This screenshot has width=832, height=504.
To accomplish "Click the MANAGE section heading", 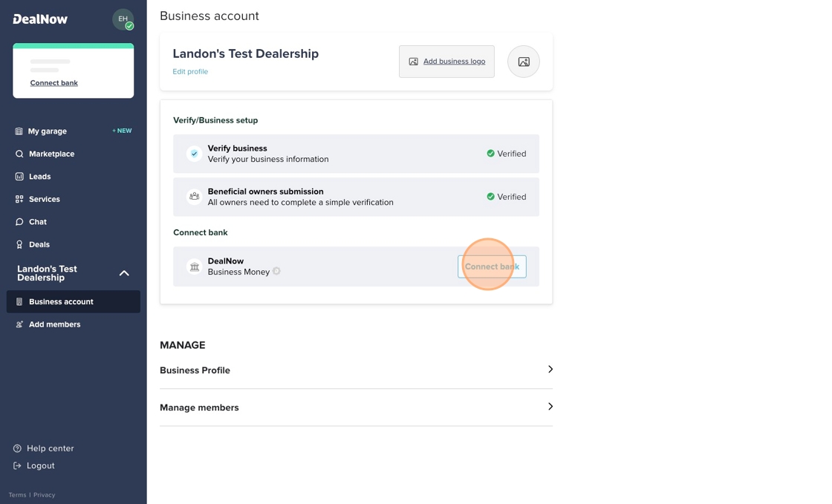I will [x=183, y=345].
